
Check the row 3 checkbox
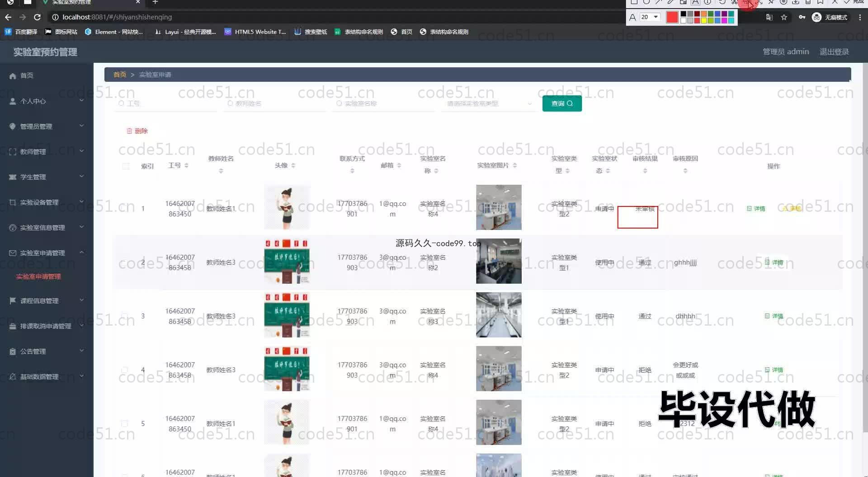pyautogui.click(x=124, y=316)
